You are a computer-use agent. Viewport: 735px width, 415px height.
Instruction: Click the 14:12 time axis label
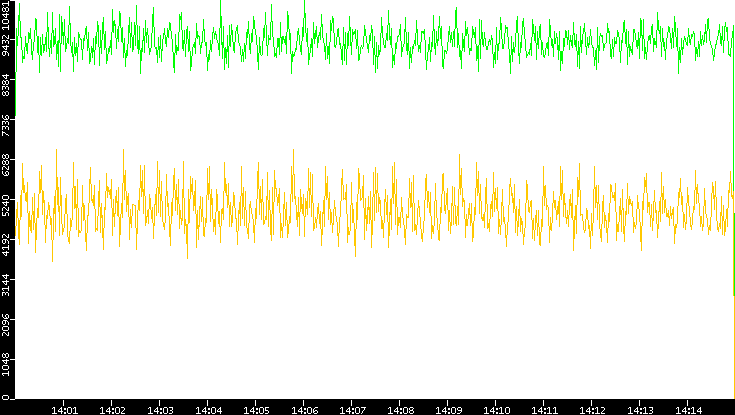[x=592, y=411]
